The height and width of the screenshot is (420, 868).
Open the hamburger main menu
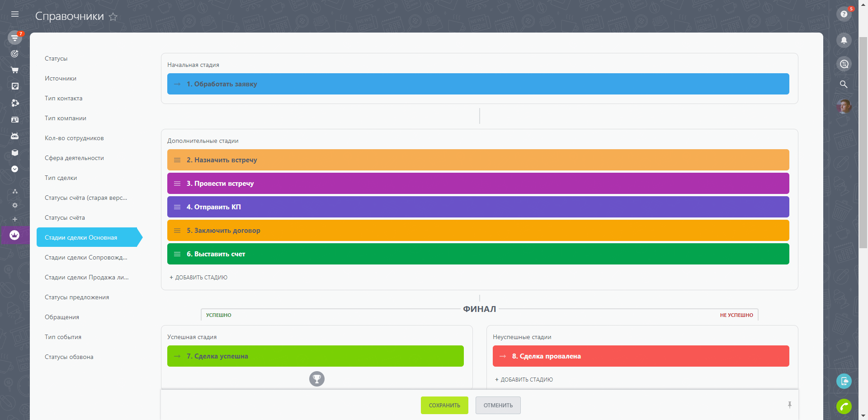15,14
